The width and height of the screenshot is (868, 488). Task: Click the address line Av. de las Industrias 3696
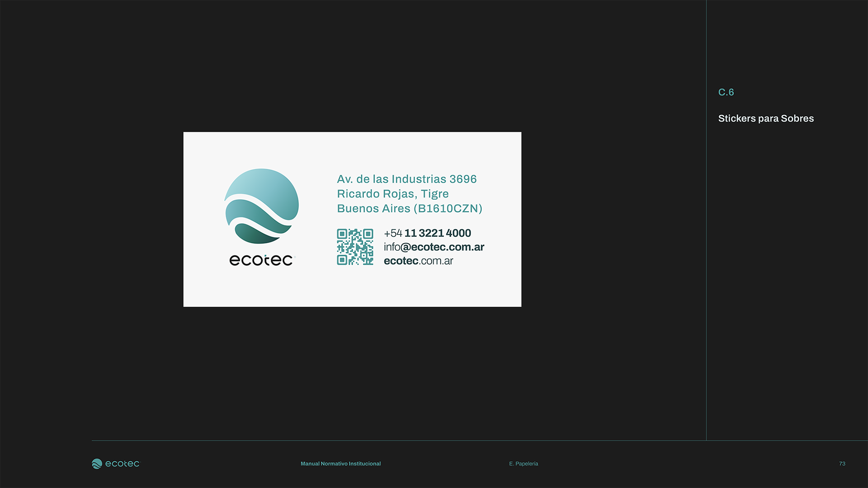[x=406, y=179]
